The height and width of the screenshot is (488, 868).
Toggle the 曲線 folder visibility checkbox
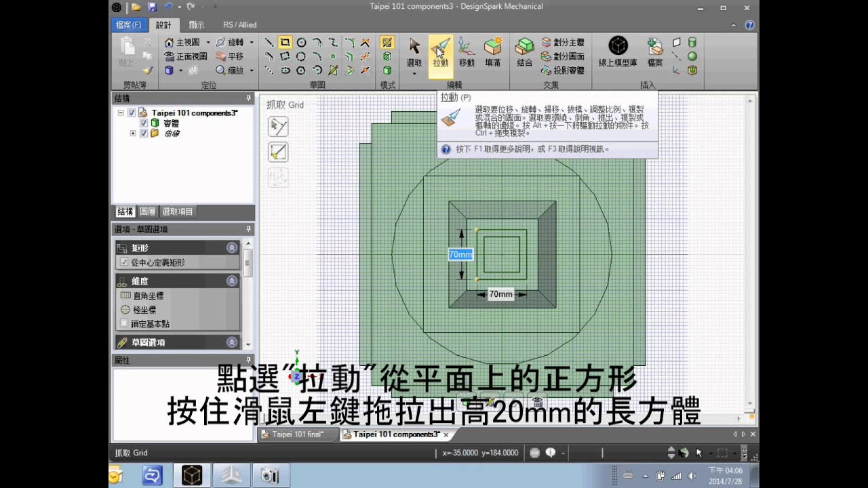click(144, 134)
